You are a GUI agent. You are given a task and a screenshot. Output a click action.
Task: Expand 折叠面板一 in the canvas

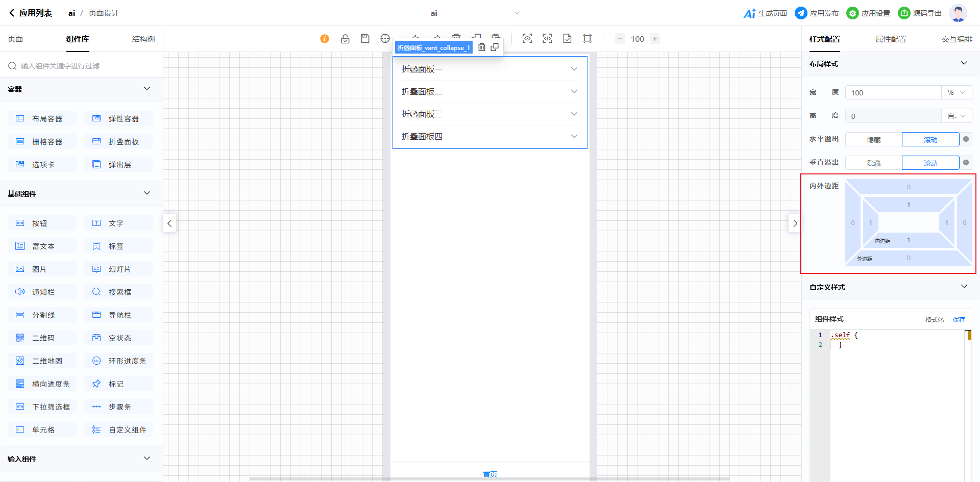489,69
